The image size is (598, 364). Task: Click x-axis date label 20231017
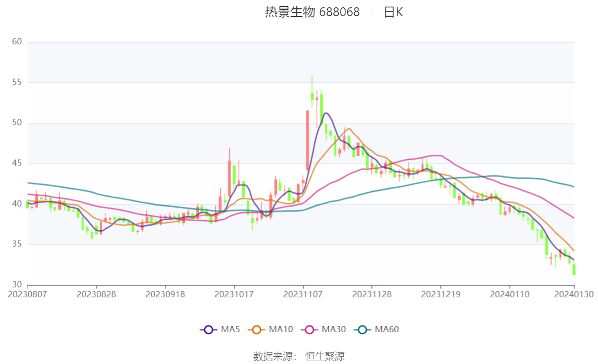234,294
